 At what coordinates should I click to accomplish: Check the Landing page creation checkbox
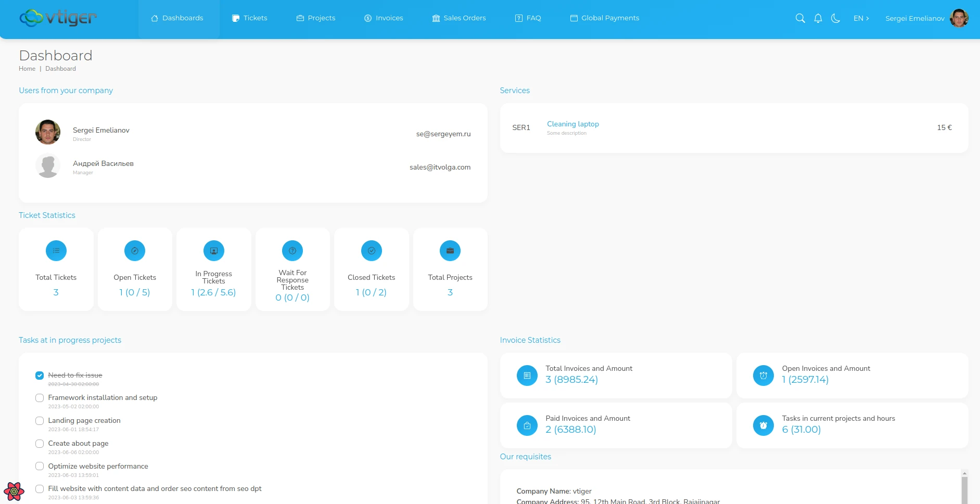(40, 420)
